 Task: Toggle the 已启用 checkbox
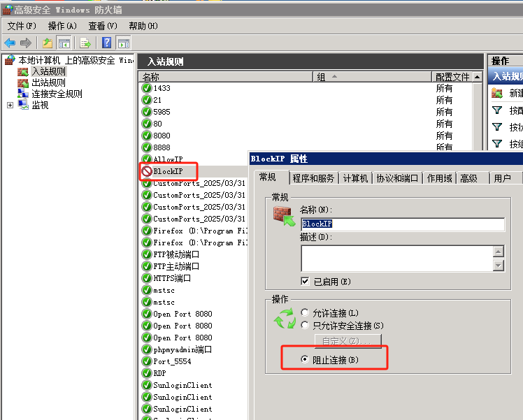click(305, 281)
